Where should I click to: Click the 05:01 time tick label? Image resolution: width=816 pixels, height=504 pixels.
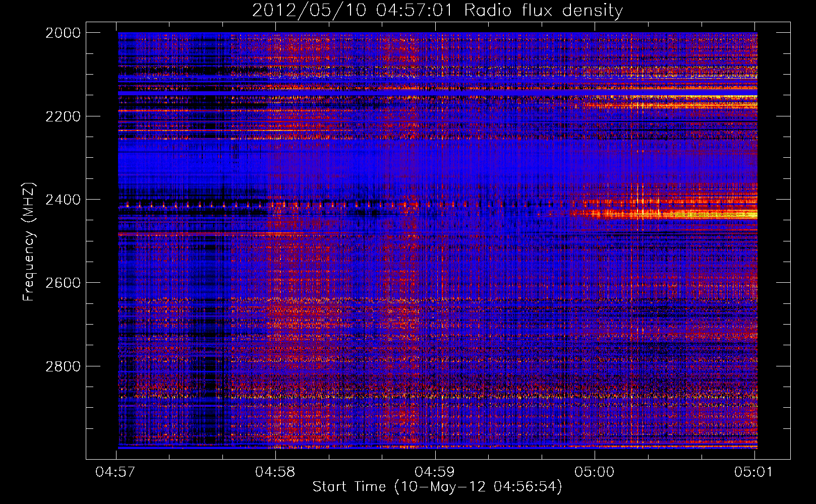pyautogui.click(x=754, y=472)
